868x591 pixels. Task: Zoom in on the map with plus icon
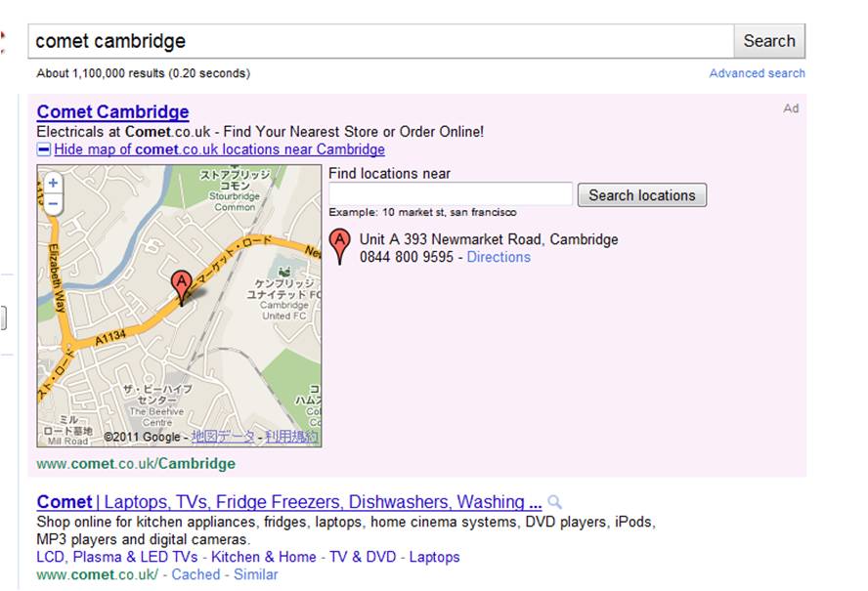[x=53, y=183]
